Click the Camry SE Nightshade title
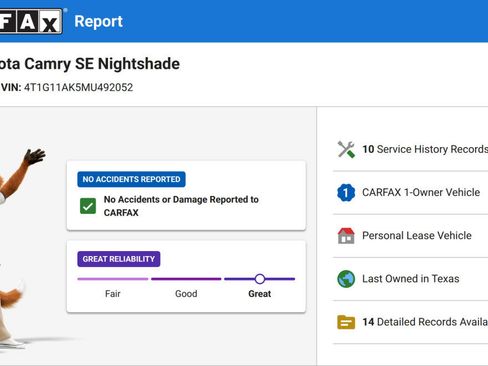Viewport: 488px width, 366px height. pyautogui.click(x=90, y=64)
